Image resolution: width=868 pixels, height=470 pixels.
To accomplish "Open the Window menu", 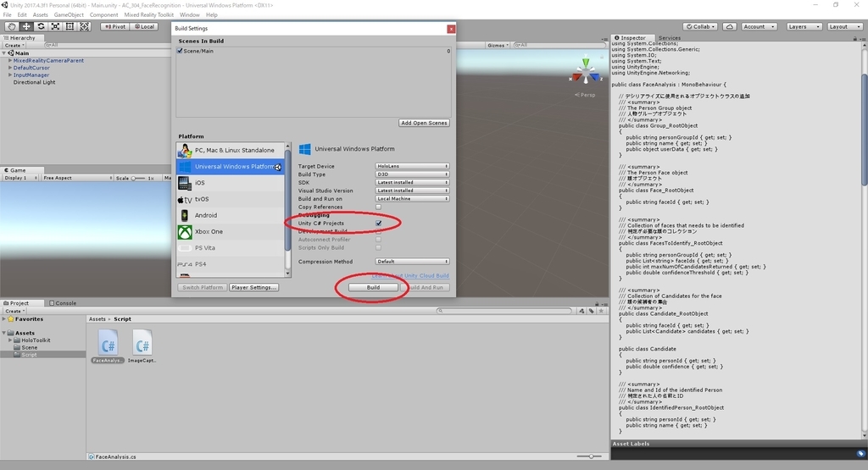I will click(189, 15).
